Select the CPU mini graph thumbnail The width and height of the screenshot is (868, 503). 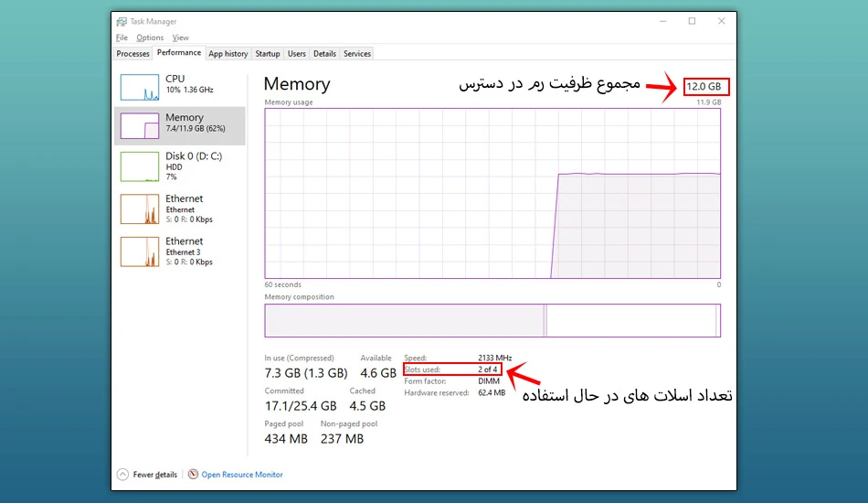[x=140, y=87]
